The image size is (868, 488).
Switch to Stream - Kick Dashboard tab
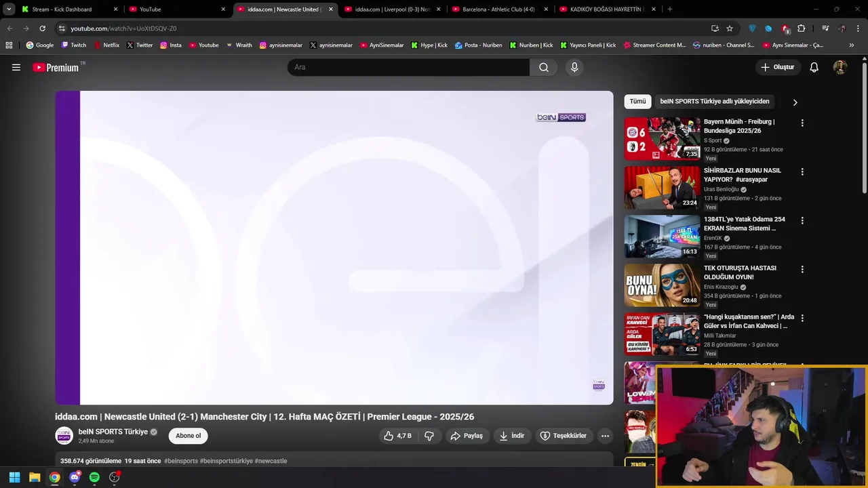69,9
